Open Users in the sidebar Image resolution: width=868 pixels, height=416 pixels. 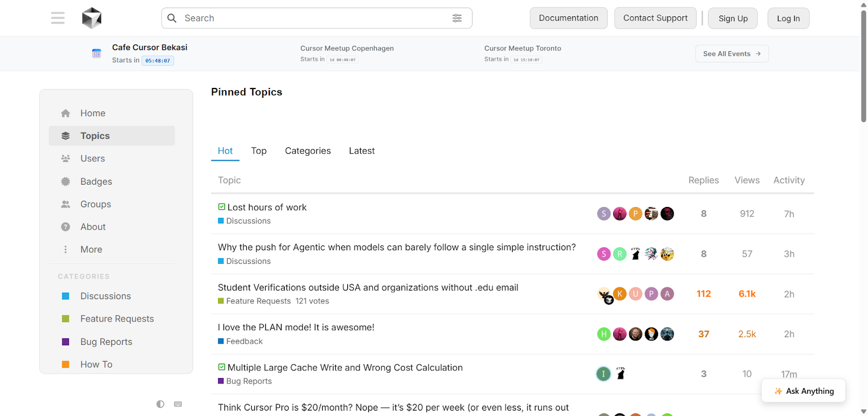click(112, 159)
